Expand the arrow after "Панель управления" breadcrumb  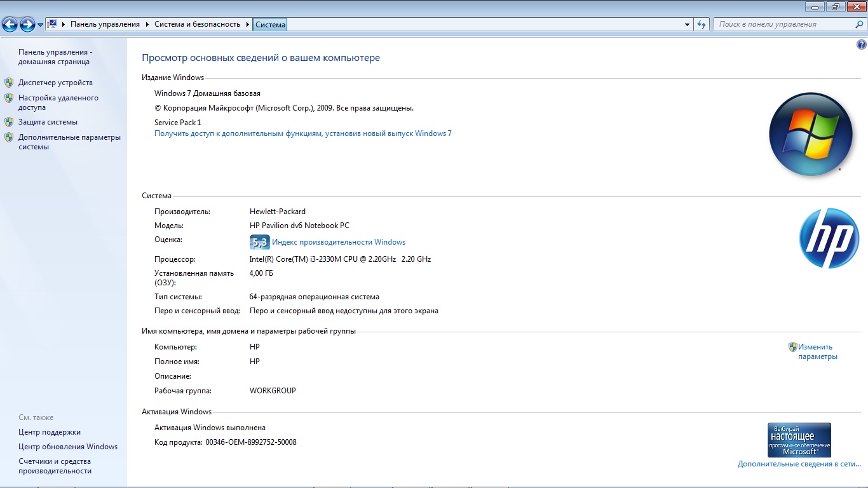pos(147,24)
